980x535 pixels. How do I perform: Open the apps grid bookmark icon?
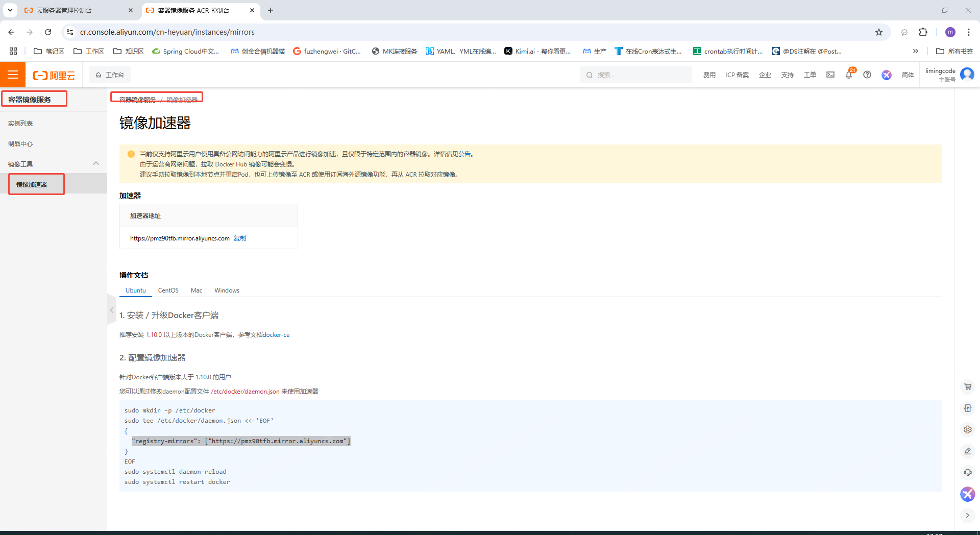pyautogui.click(x=13, y=51)
